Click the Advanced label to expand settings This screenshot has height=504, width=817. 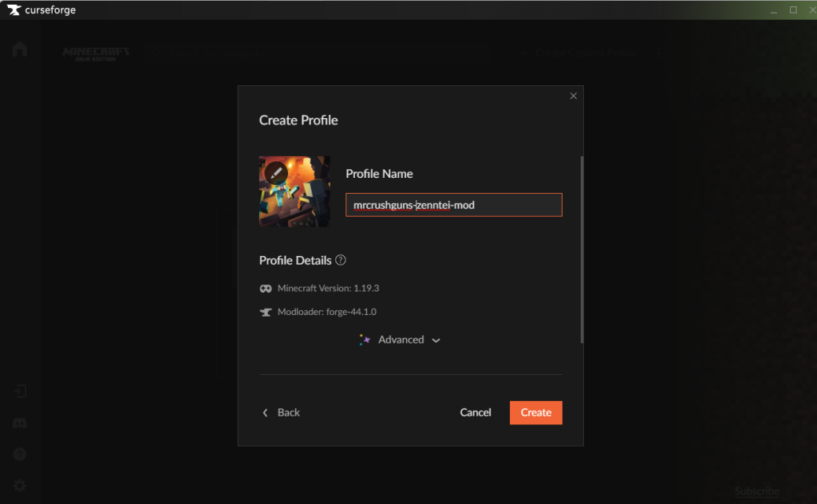click(401, 340)
